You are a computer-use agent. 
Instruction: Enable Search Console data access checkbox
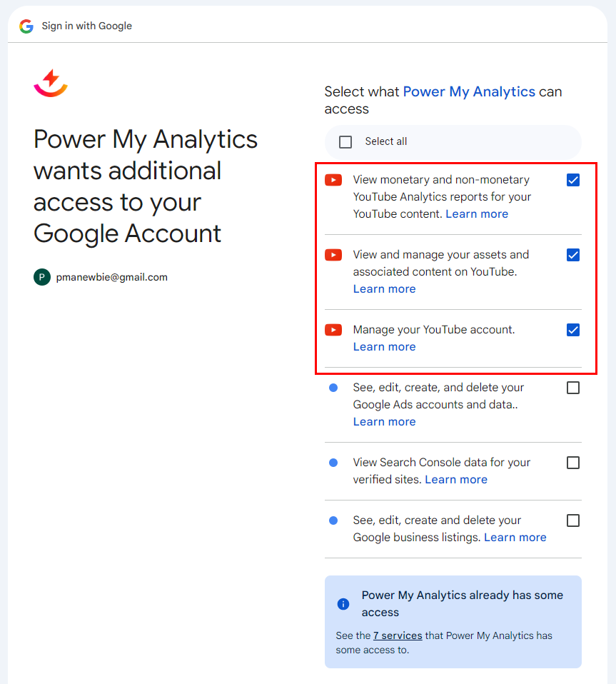[573, 463]
